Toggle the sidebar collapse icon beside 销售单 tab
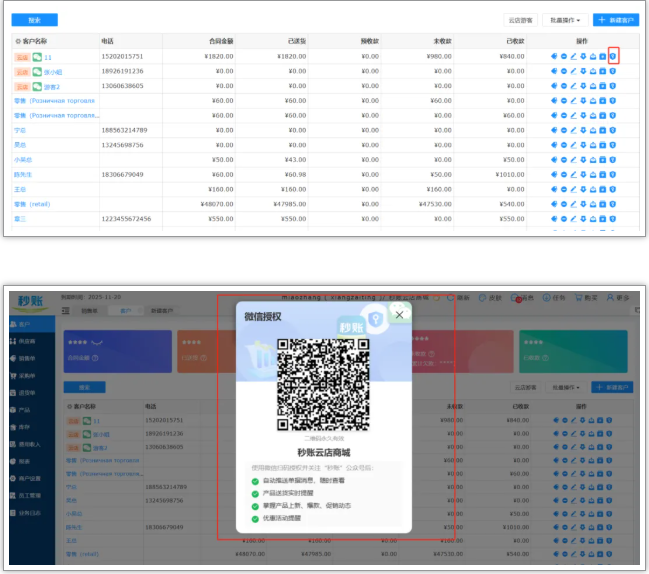This screenshot has height=574, width=649. pos(65,311)
